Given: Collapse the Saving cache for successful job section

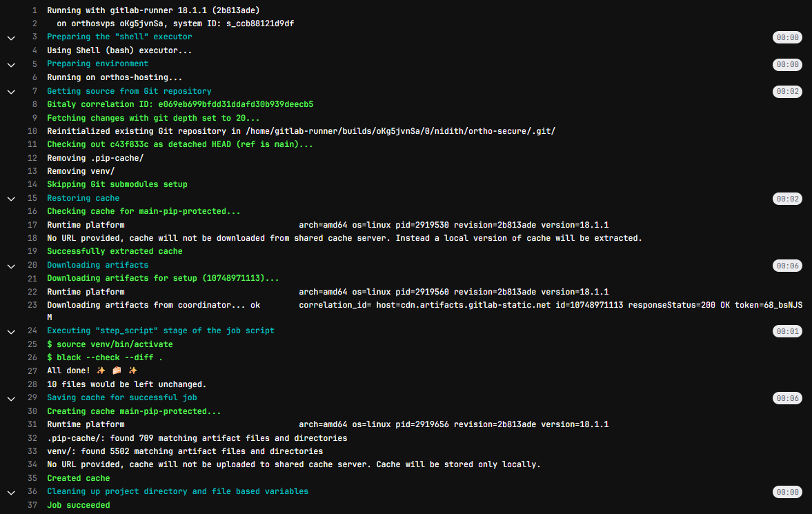Looking at the screenshot, I should [11, 399].
